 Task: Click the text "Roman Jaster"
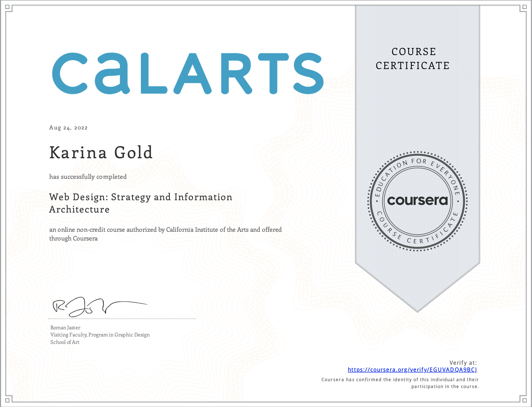65,327
